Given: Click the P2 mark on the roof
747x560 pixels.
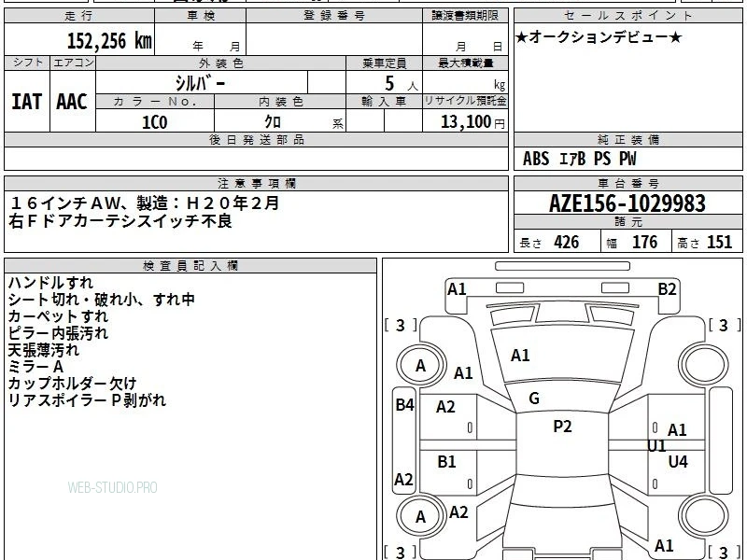Looking at the screenshot, I should tap(562, 427).
